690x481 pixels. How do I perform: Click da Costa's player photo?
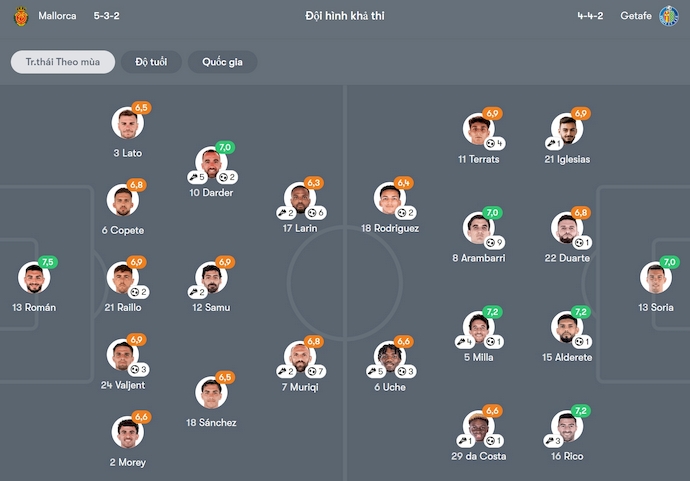pyautogui.click(x=479, y=426)
